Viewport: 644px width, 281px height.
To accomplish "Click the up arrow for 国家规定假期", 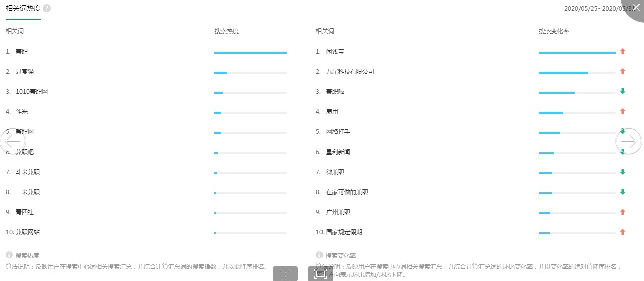I will [x=623, y=232].
